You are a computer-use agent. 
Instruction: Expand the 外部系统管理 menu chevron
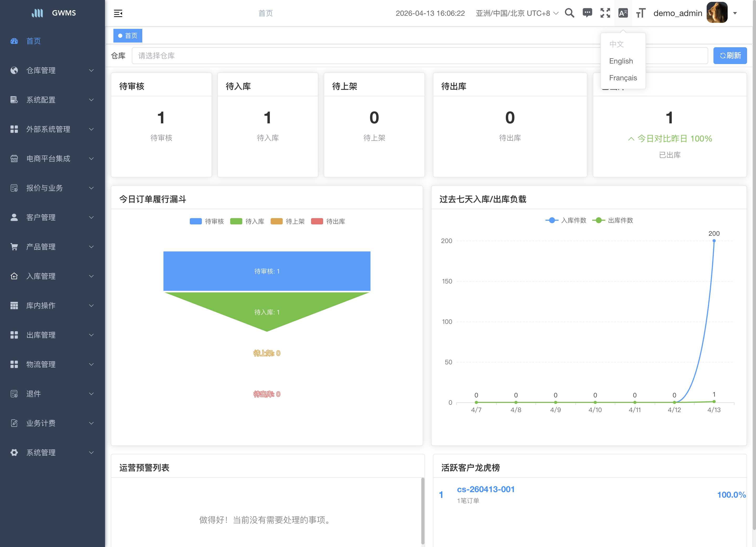(x=91, y=129)
